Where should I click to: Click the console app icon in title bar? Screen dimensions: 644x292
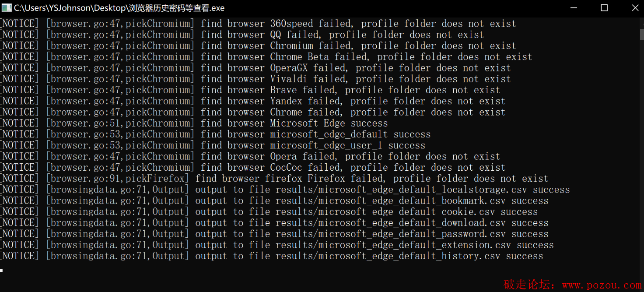[x=7, y=8]
